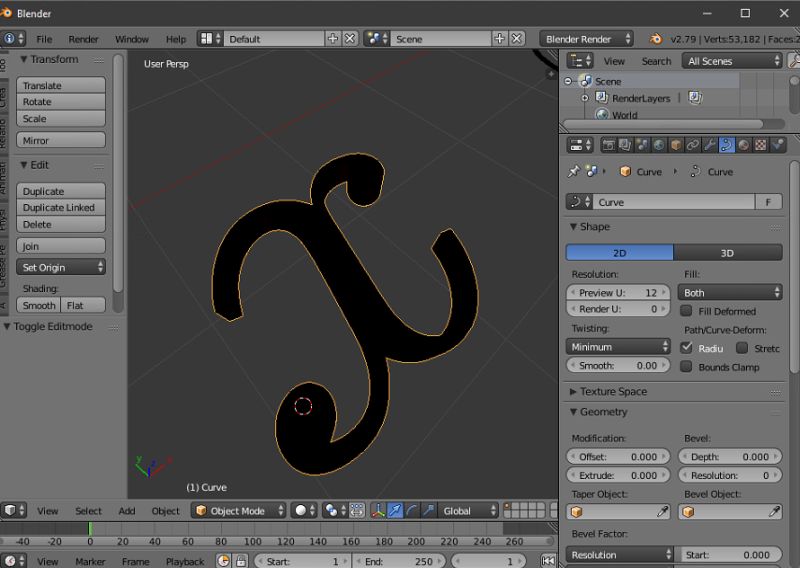
Task: Open the Global orientation dropdown
Action: pos(467,510)
